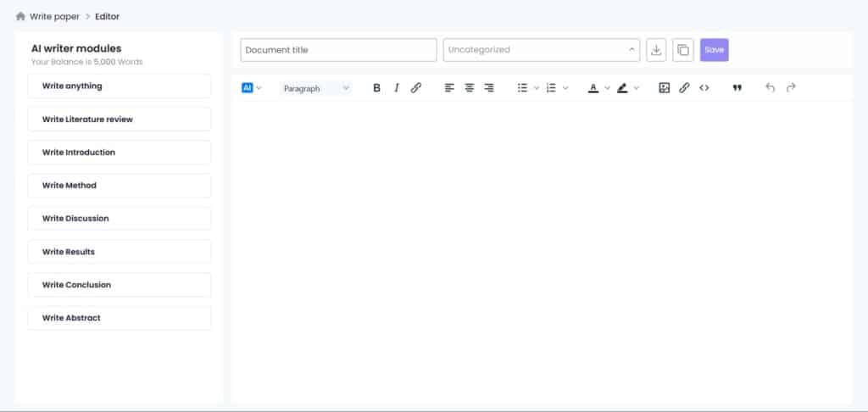Open the AI tools dropdown in the toolbar
This screenshot has height=412, width=868.
tap(252, 88)
